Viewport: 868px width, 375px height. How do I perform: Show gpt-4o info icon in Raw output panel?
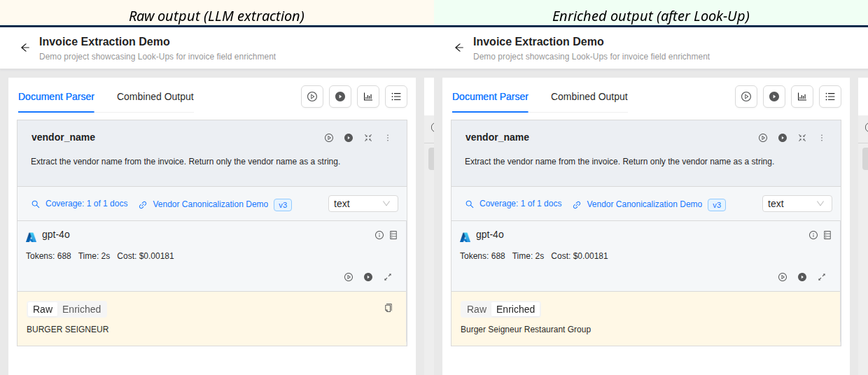379,235
